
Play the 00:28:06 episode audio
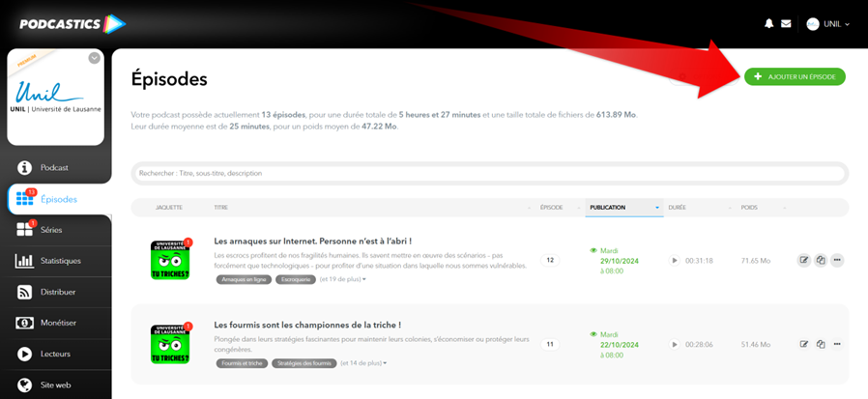coord(675,344)
